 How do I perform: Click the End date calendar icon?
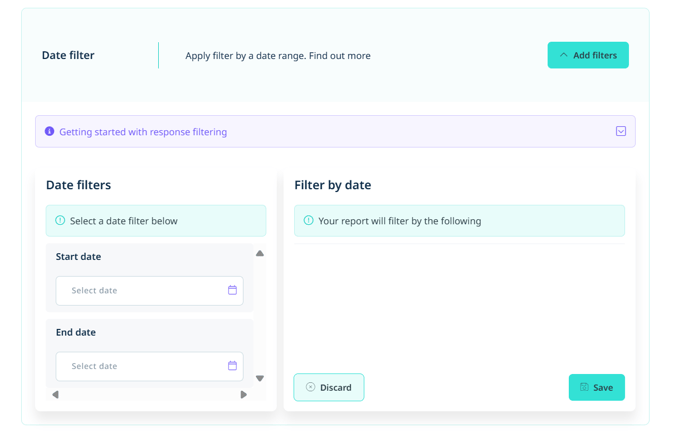coord(232,365)
